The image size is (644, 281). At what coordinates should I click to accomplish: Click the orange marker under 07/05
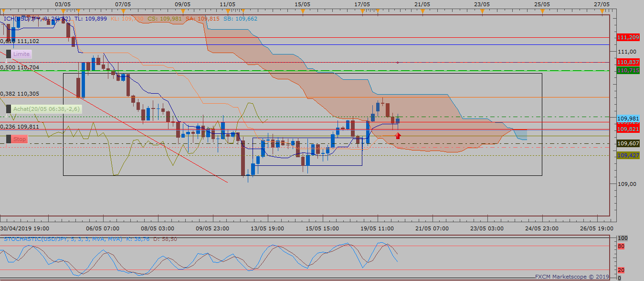pos(123,11)
